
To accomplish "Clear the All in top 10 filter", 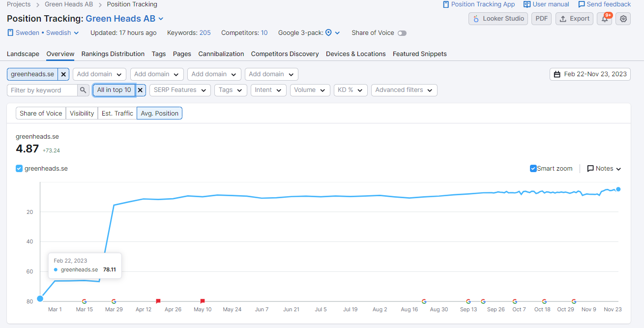I will click(x=140, y=90).
